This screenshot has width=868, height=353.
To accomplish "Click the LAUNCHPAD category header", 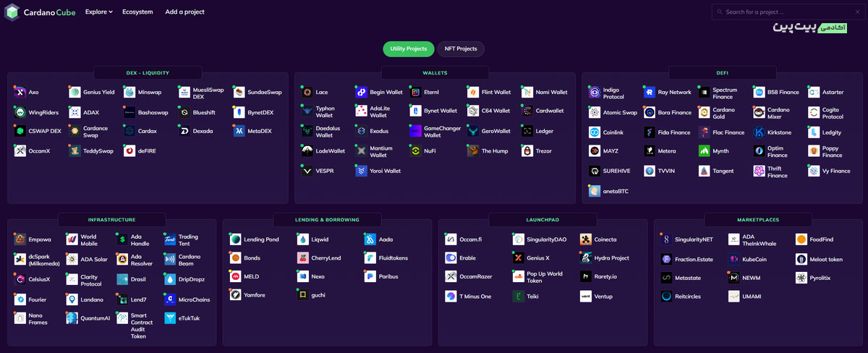I will point(542,219).
